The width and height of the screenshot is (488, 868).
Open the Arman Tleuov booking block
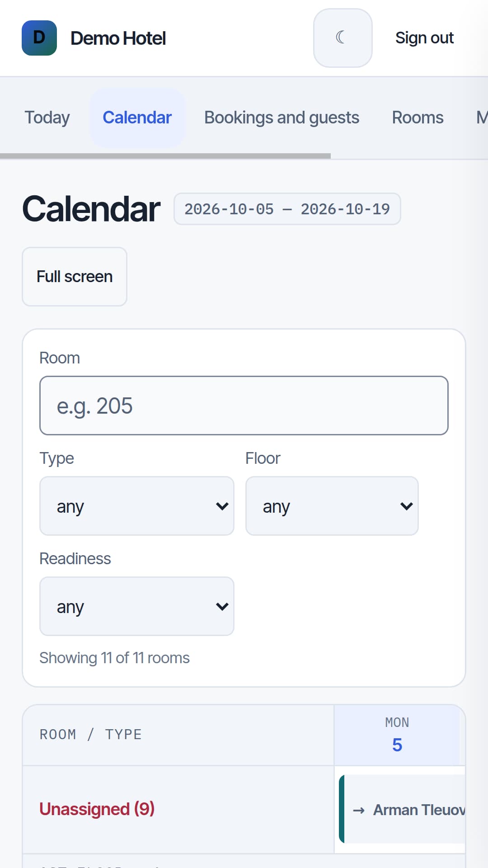tap(402, 809)
